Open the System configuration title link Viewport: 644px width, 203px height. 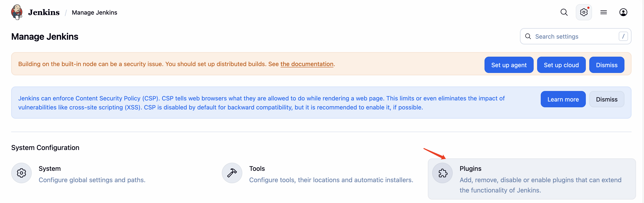click(x=50, y=168)
